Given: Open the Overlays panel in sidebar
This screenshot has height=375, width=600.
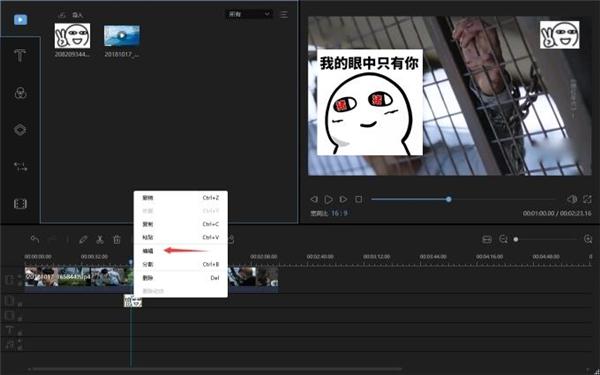Looking at the screenshot, I should tap(20, 130).
